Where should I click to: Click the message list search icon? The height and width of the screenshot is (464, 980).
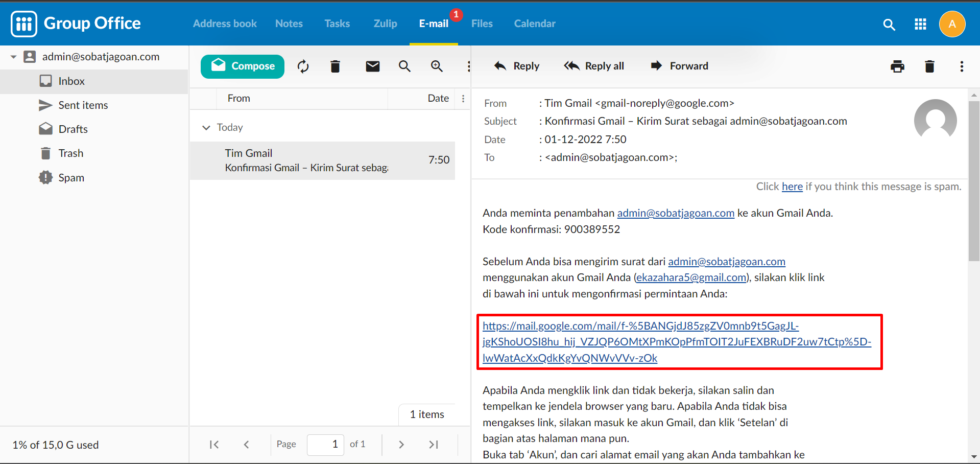click(x=404, y=66)
